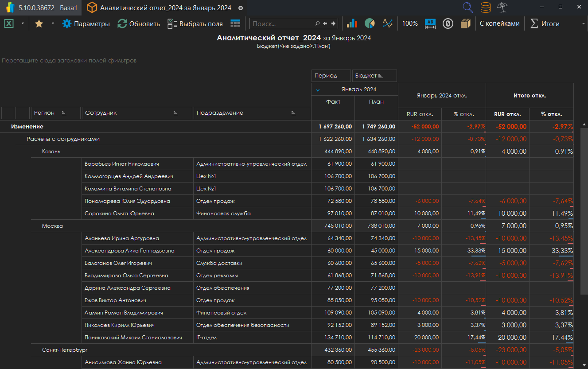The width and height of the screenshot is (588, 369).
Task: Switch to the Аналитический отчет_2024 tab
Action: coord(165,8)
